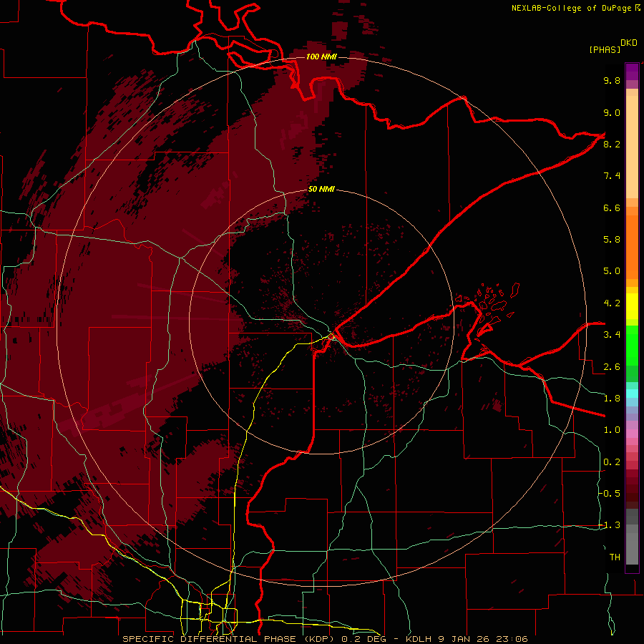The image size is (644, 644).
Task: Click the cyan band of the color bar
Action: [632, 394]
